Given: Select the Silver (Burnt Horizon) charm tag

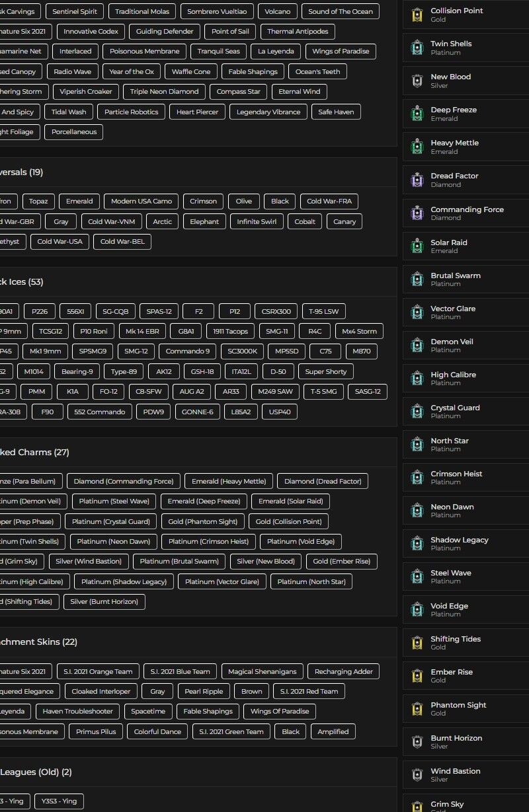Looking at the screenshot, I should (x=104, y=602).
